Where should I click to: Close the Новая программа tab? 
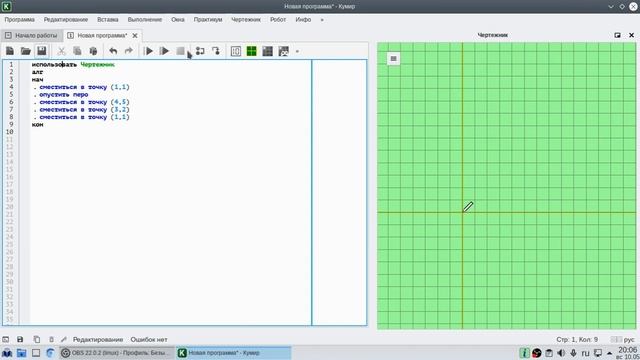[x=135, y=36]
